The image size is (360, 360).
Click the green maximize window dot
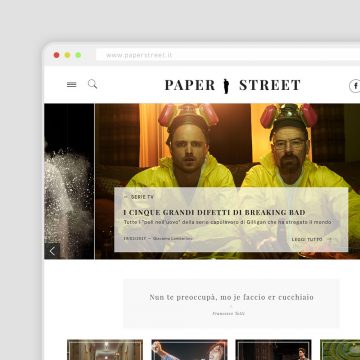[78, 55]
